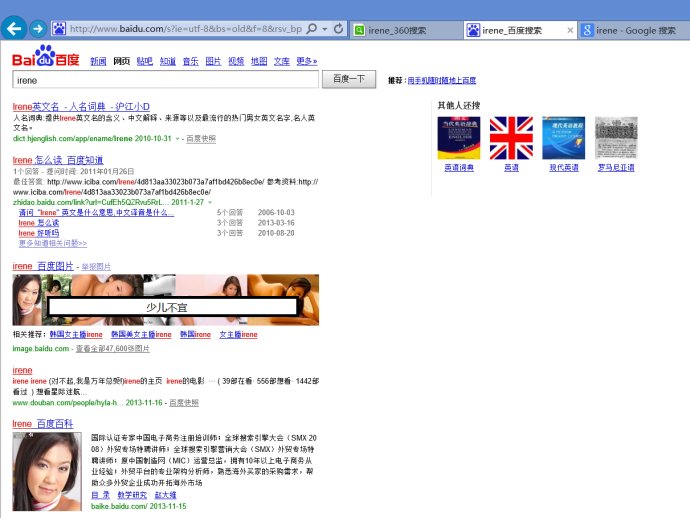Open the 赵大维 link in Baike result

165,495
